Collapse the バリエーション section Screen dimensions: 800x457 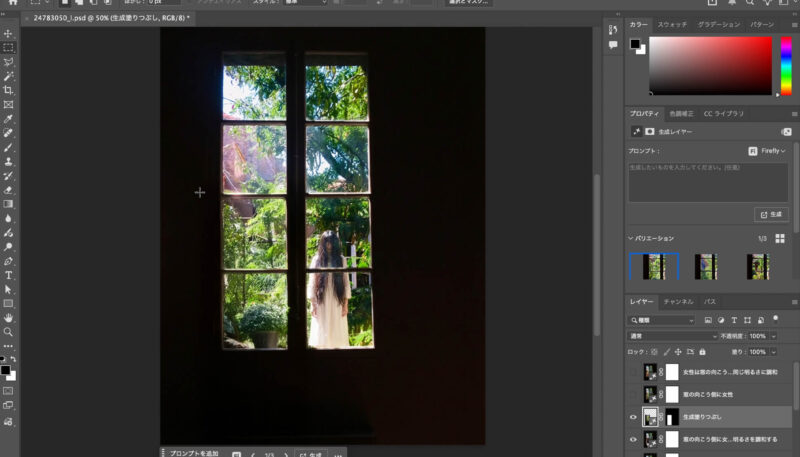(631, 239)
